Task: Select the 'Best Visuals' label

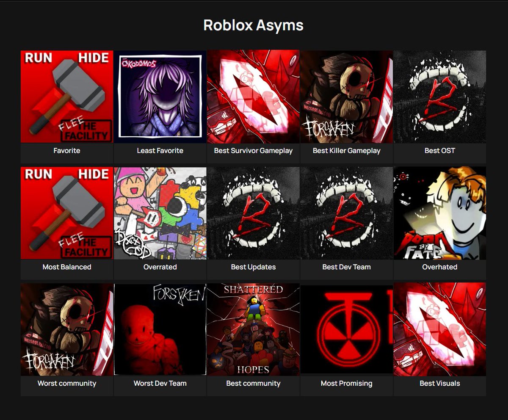Action: pyautogui.click(x=440, y=384)
